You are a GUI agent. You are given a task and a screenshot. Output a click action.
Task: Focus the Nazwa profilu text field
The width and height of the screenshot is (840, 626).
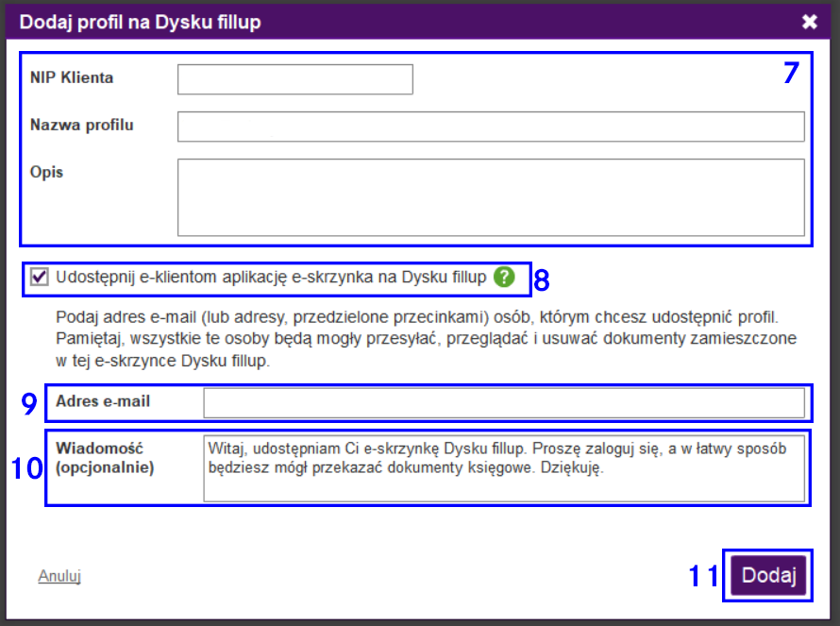point(491,127)
